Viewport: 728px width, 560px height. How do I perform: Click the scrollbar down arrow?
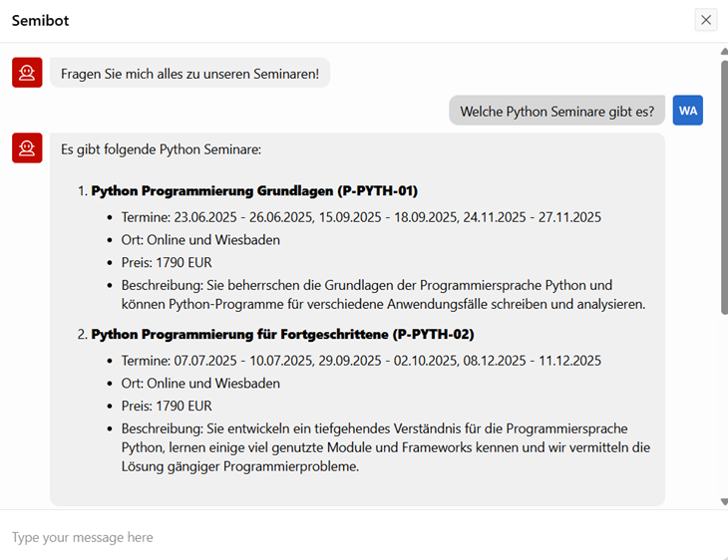coord(724,501)
